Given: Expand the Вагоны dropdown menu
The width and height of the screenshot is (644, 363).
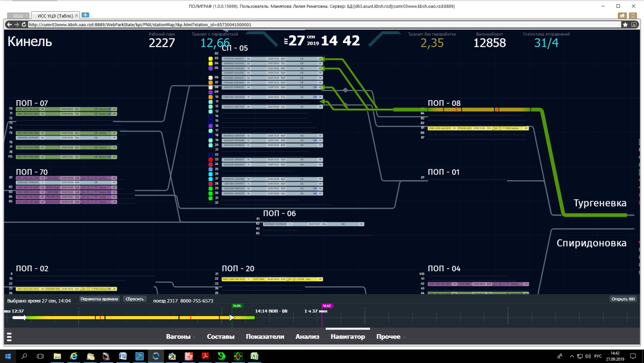Looking at the screenshot, I should (181, 337).
